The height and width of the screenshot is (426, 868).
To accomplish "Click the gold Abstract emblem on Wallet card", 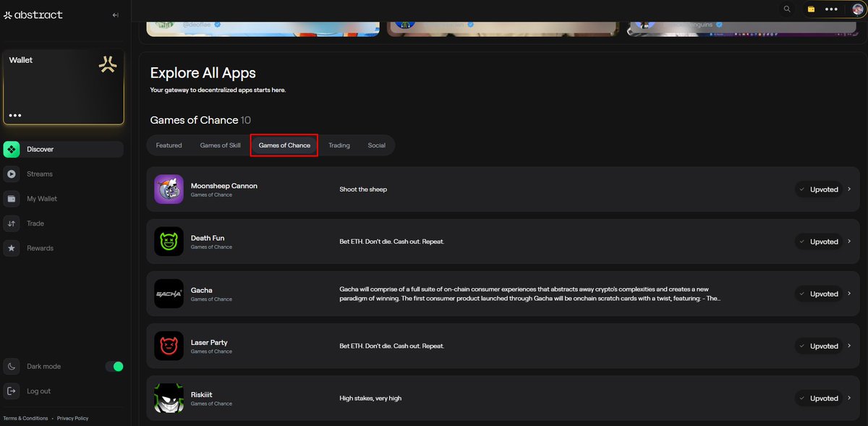I will [x=108, y=64].
